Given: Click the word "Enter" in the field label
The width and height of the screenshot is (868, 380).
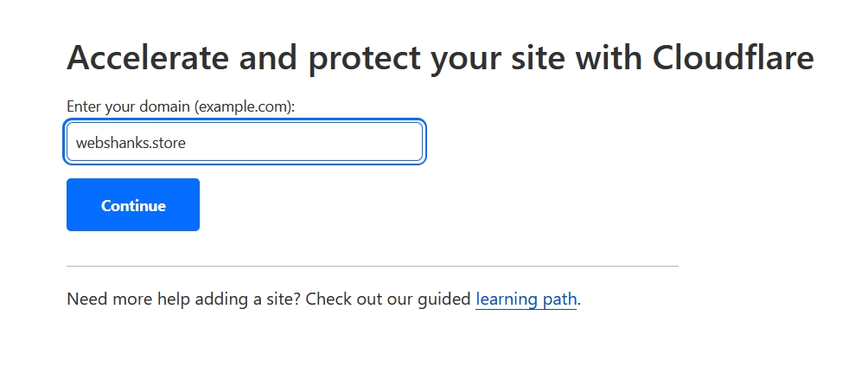Looking at the screenshot, I should point(84,106).
